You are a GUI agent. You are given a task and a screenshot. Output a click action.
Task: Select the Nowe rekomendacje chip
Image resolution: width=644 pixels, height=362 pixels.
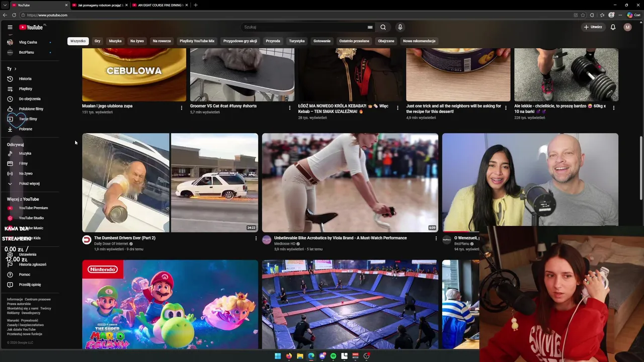click(x=419, y=41)
